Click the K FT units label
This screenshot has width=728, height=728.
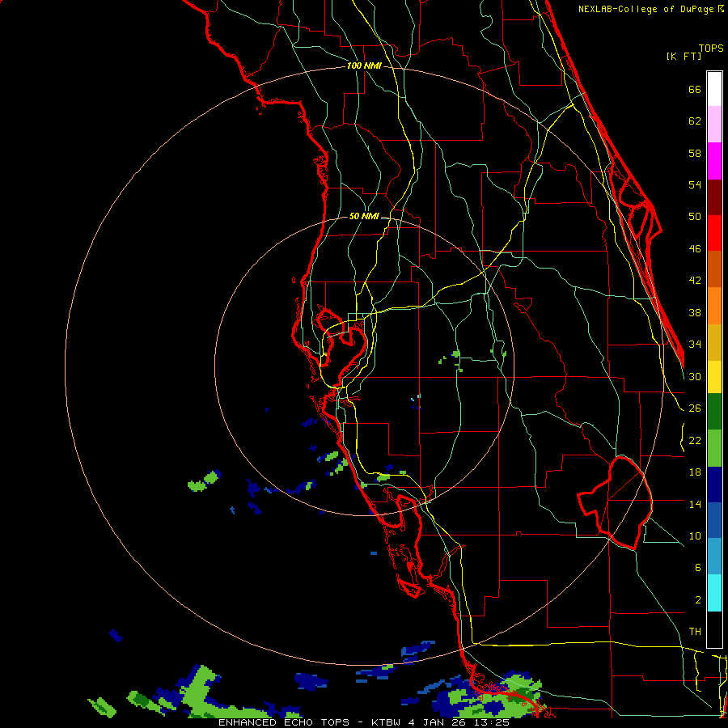coord(684,56)
